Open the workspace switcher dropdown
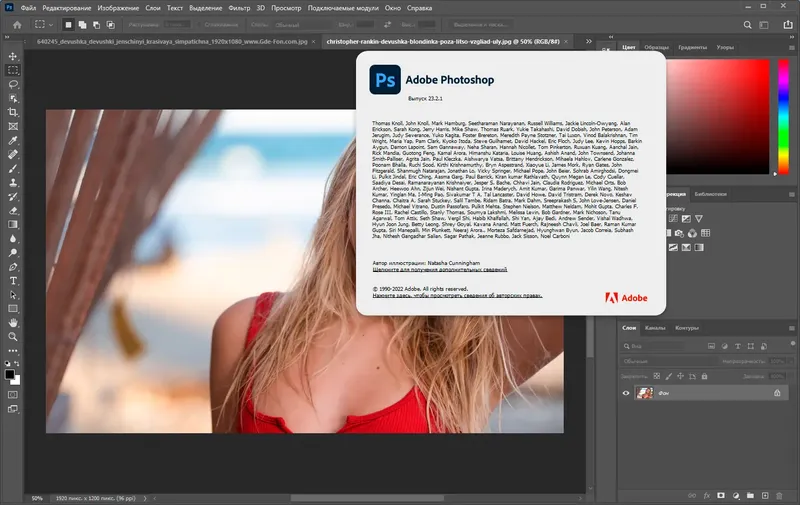This screenshot has height=505, width=800. pyautogui.click(x=764, y=24)
